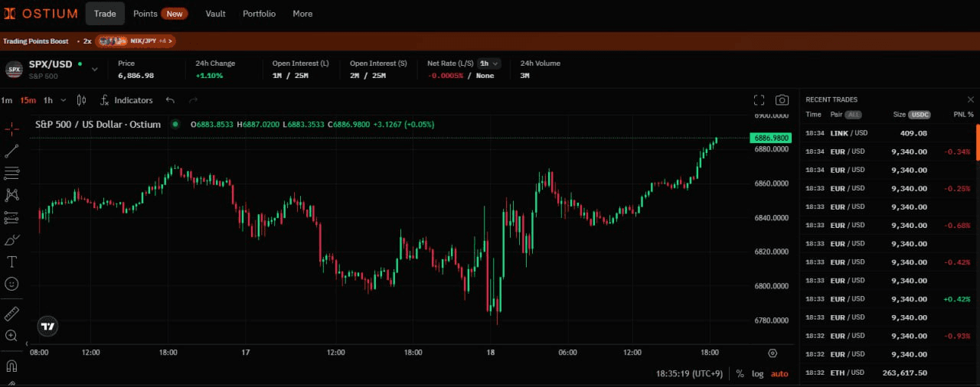The image size is (980, 387).
Task: Click the SPX asset icon
Action: [x=14, y=70]
